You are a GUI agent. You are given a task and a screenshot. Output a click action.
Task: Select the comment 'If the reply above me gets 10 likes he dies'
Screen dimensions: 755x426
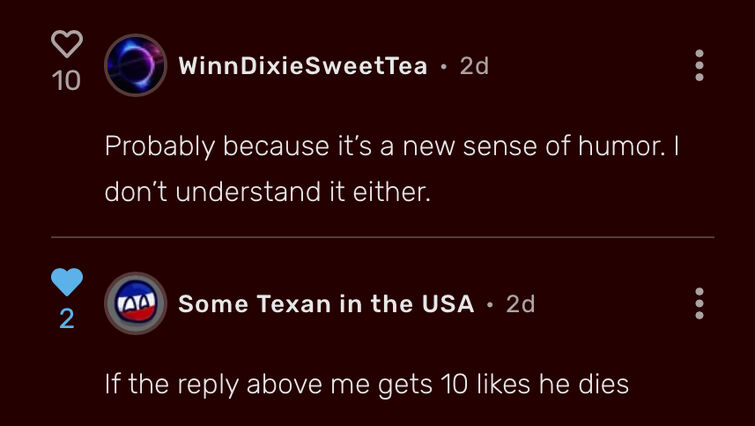(367, 384)
